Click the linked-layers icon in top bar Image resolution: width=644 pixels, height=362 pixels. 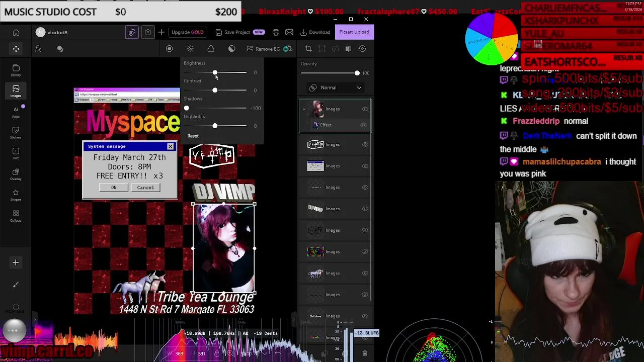coord(132,32)
